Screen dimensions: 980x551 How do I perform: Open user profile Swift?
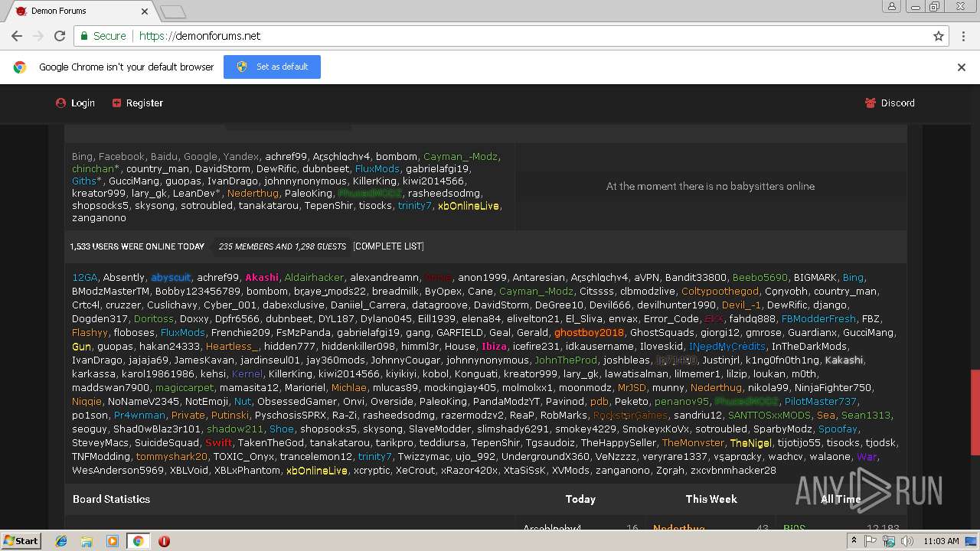point(218,443)
